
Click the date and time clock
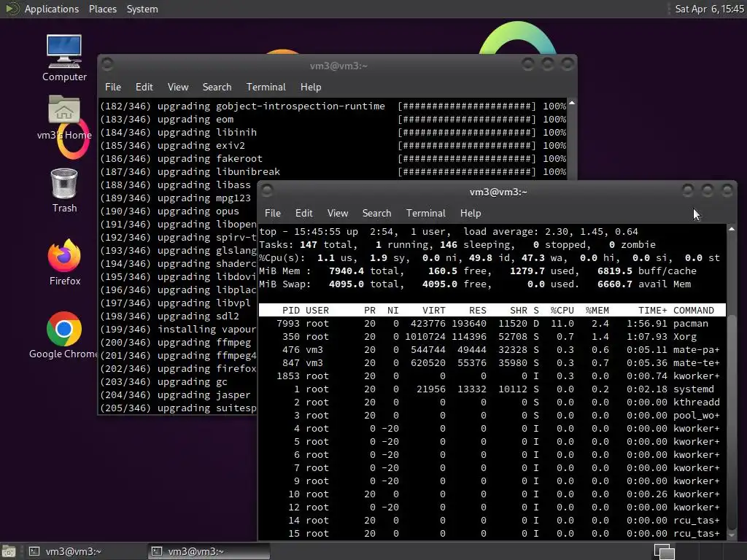(x=709, y=9)
